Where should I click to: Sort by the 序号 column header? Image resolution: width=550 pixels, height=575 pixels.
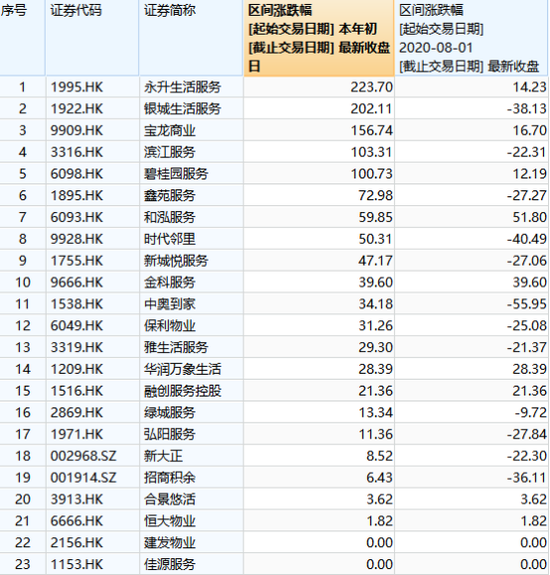pos(22,38)
